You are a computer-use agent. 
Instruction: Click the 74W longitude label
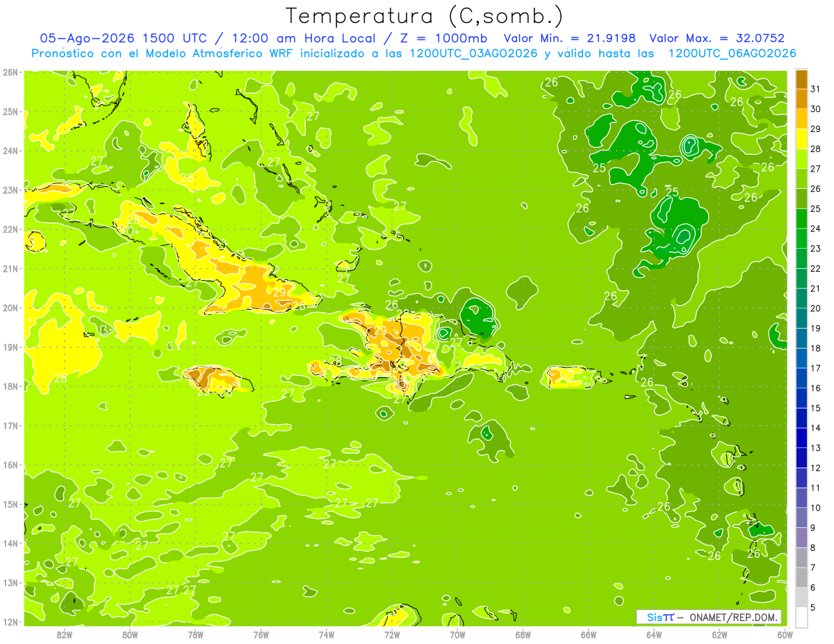(326, 635)
